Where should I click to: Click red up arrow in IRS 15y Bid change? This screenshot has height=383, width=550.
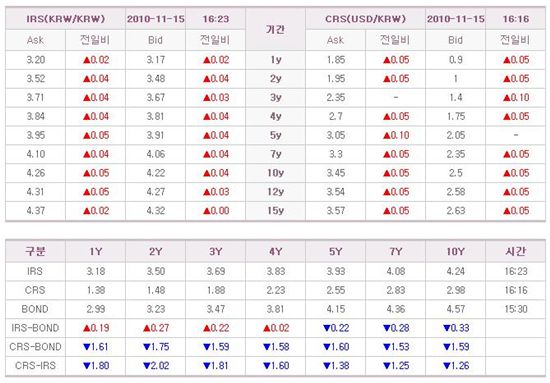point(207,211)
